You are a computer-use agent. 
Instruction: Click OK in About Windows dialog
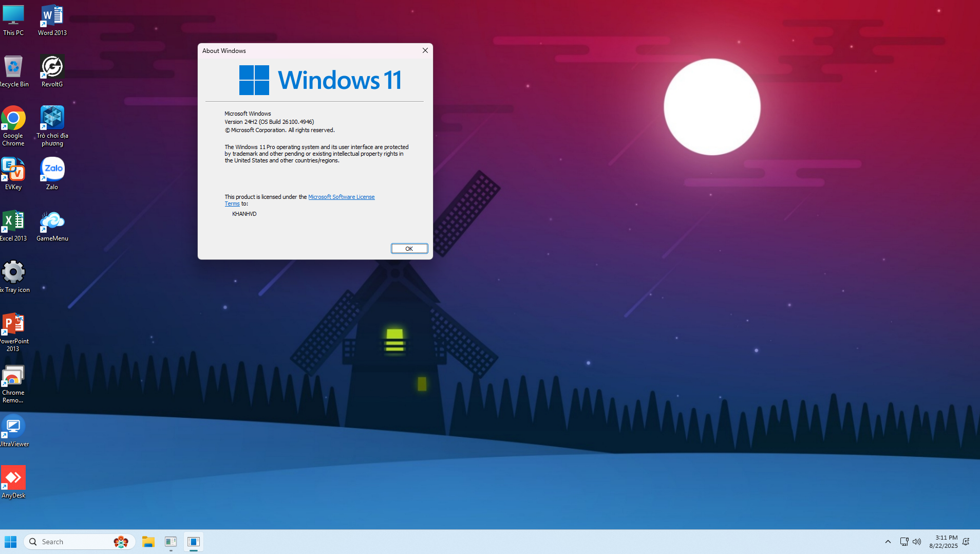(409, 249)
